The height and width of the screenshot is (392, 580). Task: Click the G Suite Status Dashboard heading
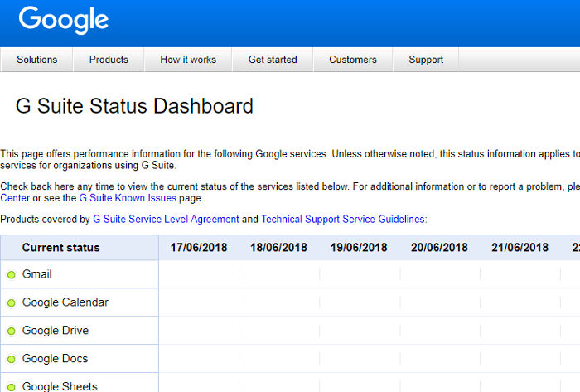pos(134,106)
